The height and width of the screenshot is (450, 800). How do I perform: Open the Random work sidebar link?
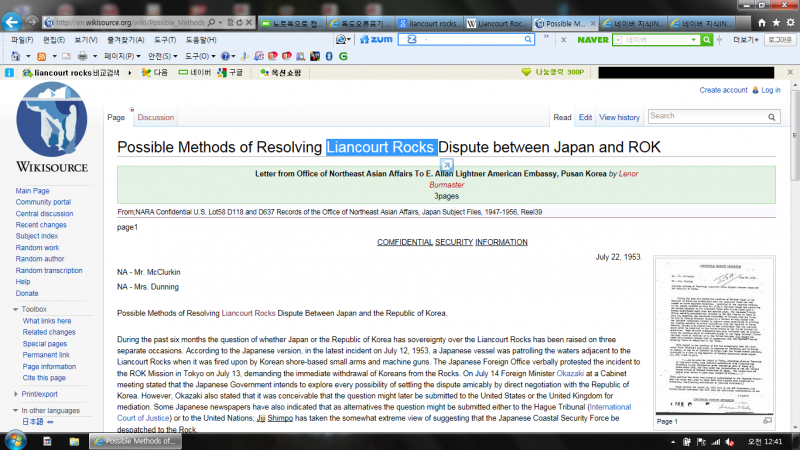39,248
